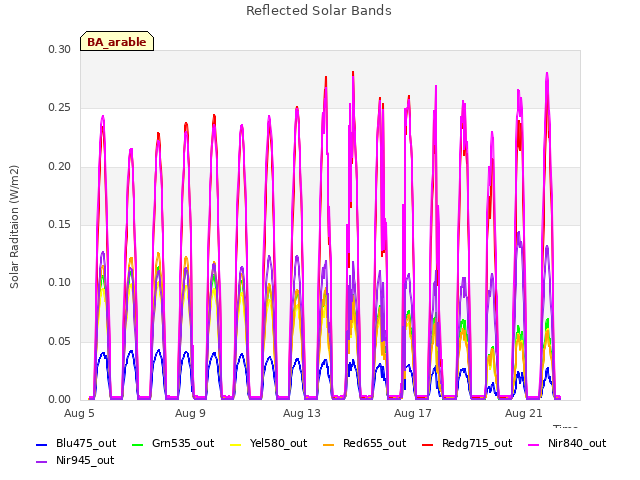This screenshot has width=640, height=480.
Task: Toggle the Red655_out legend entry
Action: click(364, 443)
